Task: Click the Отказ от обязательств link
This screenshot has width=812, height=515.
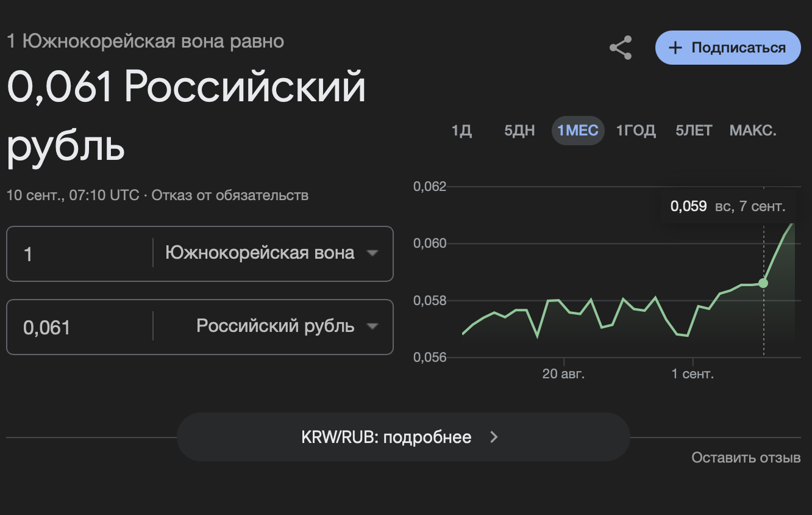Action: coord(230,195)
